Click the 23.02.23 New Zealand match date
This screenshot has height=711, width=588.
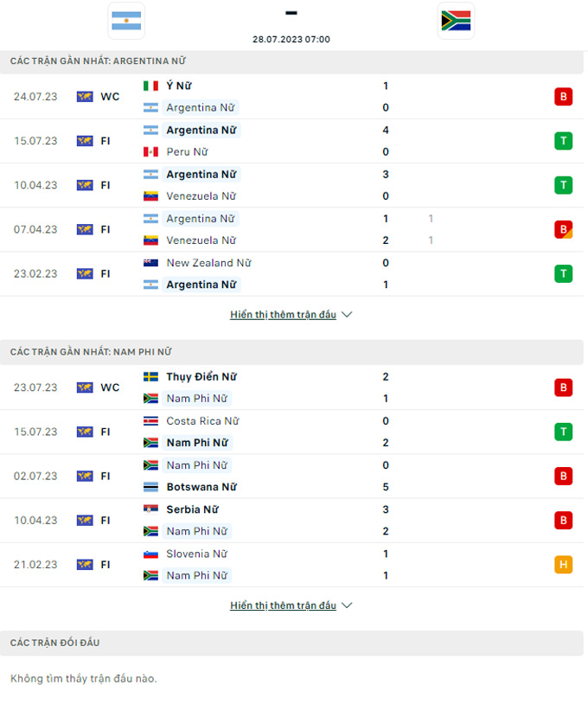coord(35,273)
